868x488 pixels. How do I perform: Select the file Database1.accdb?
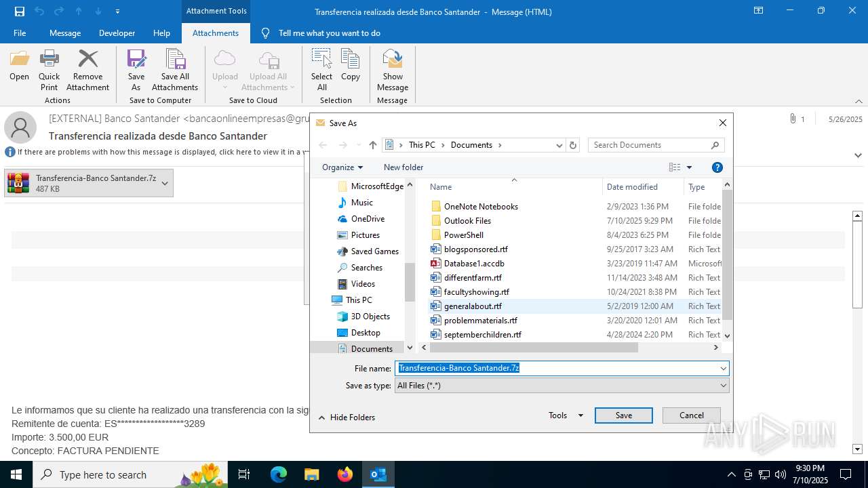[474, 264]
